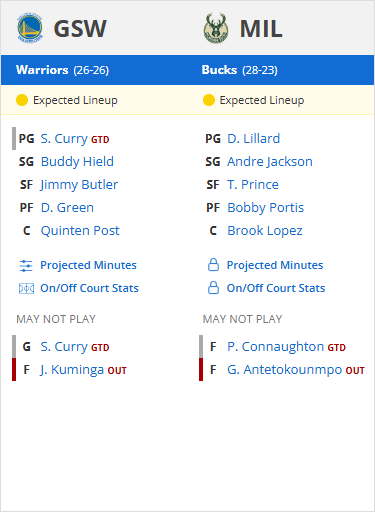Screen dimensions: 375x512
Task: Open the Bucks On/Off Court Stats link
Action: pyautogui.click(x=276, y=288)
